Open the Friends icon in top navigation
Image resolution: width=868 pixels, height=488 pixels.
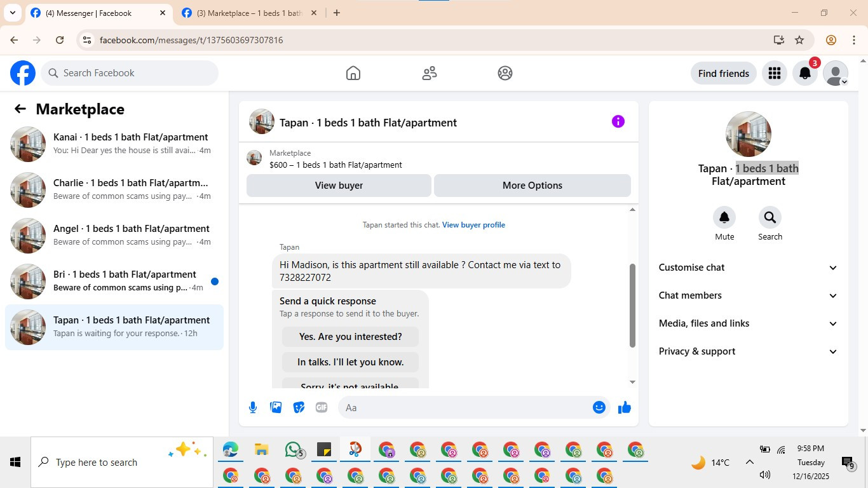click(x=430, y=73)
